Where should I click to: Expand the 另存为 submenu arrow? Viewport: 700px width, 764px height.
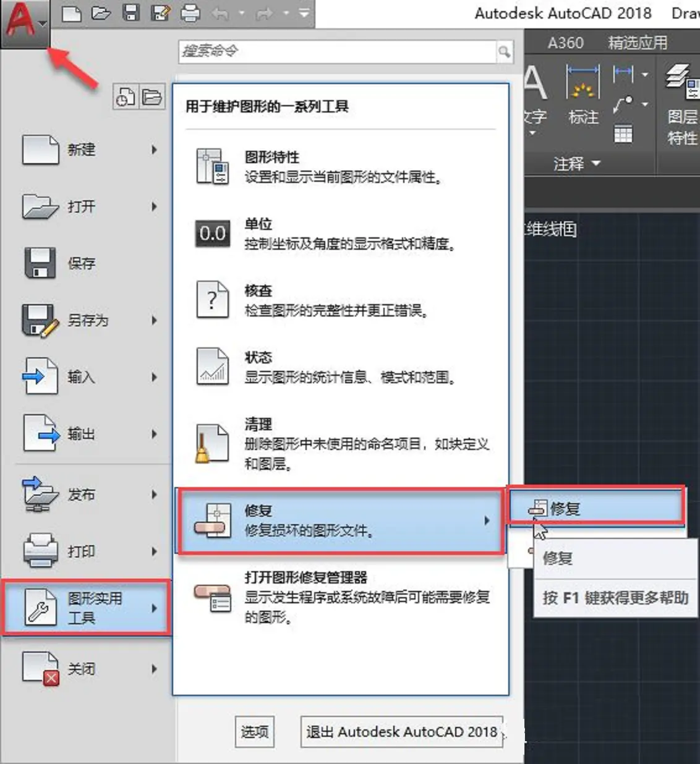click(x=154, y=320)
